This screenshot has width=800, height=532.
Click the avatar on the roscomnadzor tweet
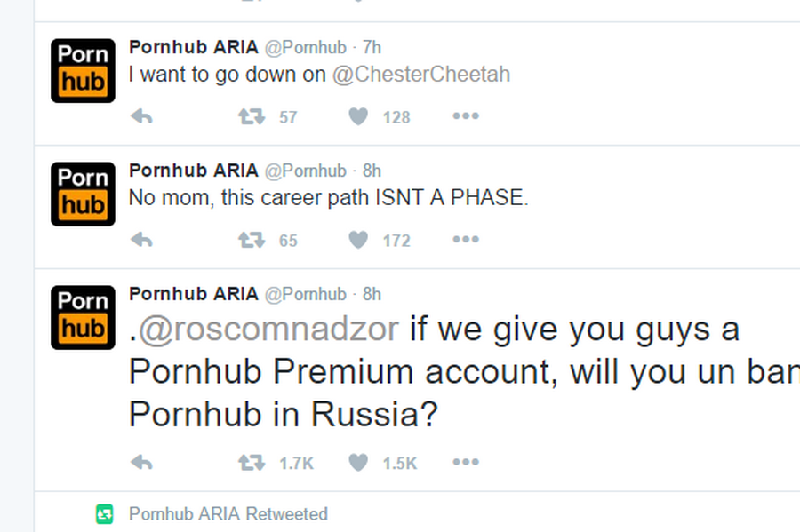[x=83, y=317]
